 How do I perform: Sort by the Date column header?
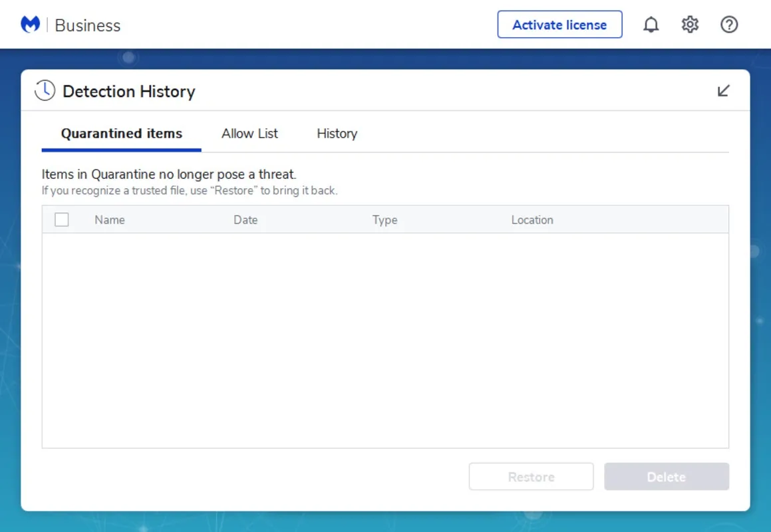[x=245, y=219]
